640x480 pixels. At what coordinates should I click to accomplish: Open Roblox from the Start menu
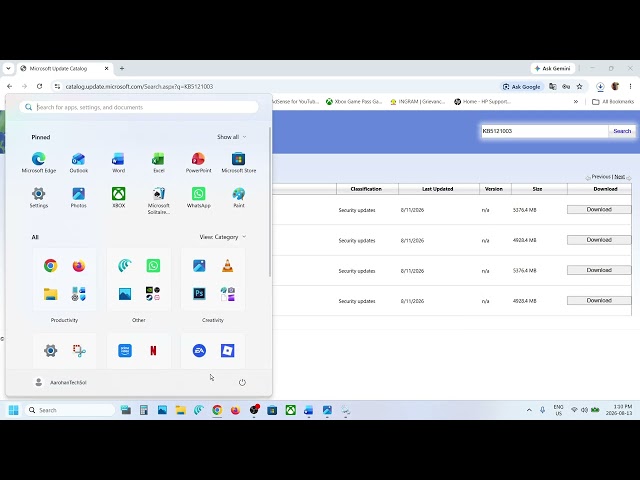[227, 351]
